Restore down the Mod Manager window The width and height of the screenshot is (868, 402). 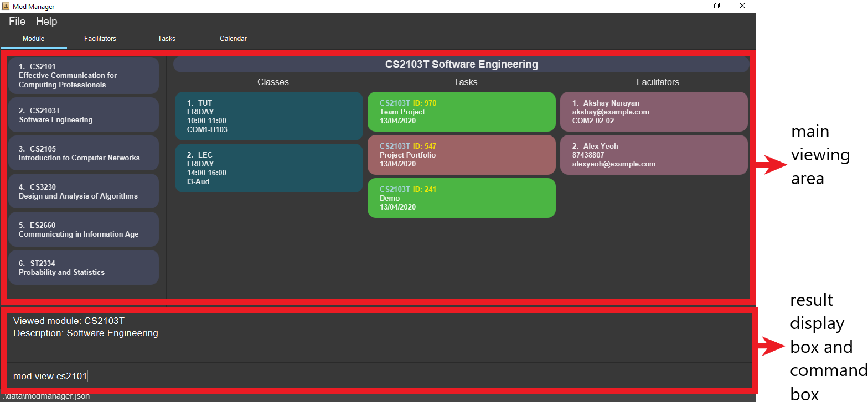(717, 6)
